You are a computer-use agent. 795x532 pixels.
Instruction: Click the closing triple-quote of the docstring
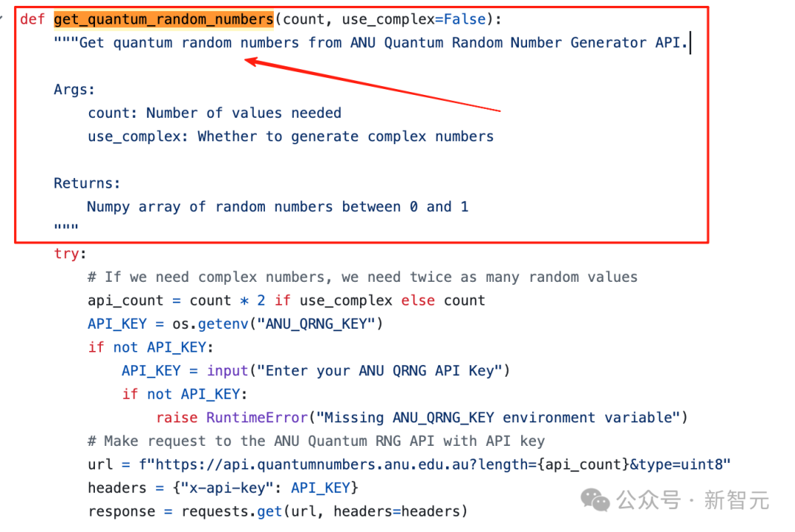pos(66,230)
